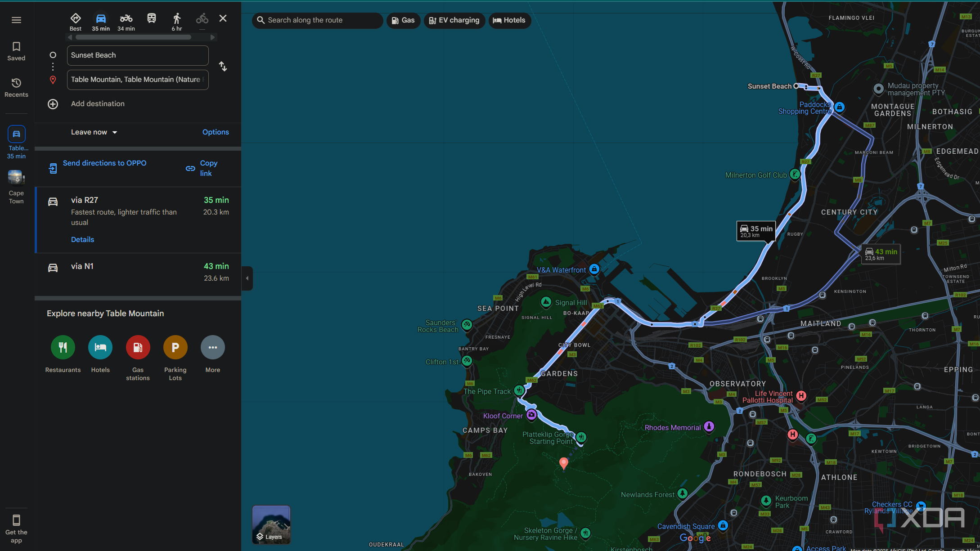Click Life Vincent Pallotti Hospital marker
Screen dimensions: 980x551
[x=801, y=396]
